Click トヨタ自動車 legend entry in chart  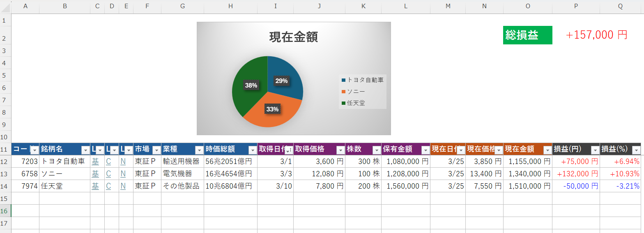[x=363, y=80]
